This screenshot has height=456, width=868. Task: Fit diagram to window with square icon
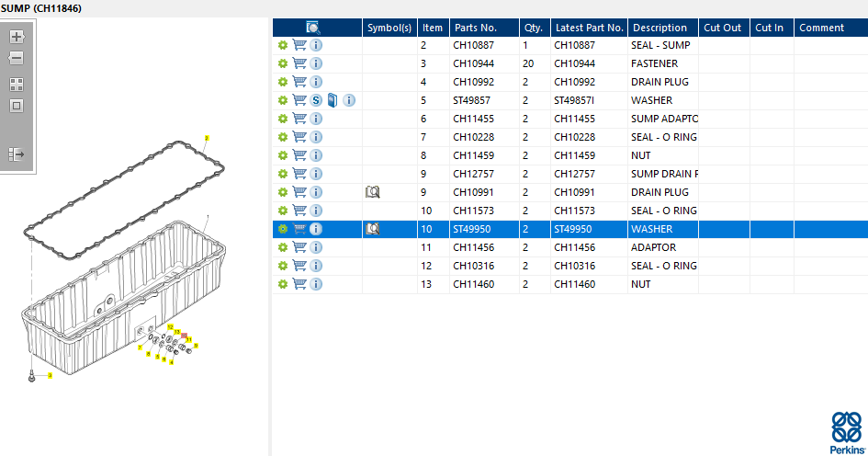(17, 106)
